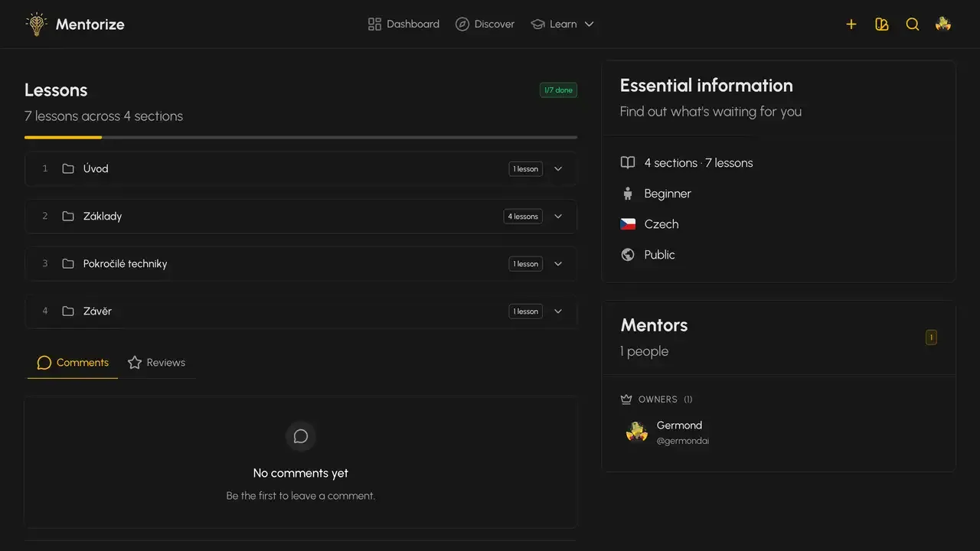The image size is (980, 551).
Task: Click the 1 lesson badge on Závěr
Action: pos(526,311)
